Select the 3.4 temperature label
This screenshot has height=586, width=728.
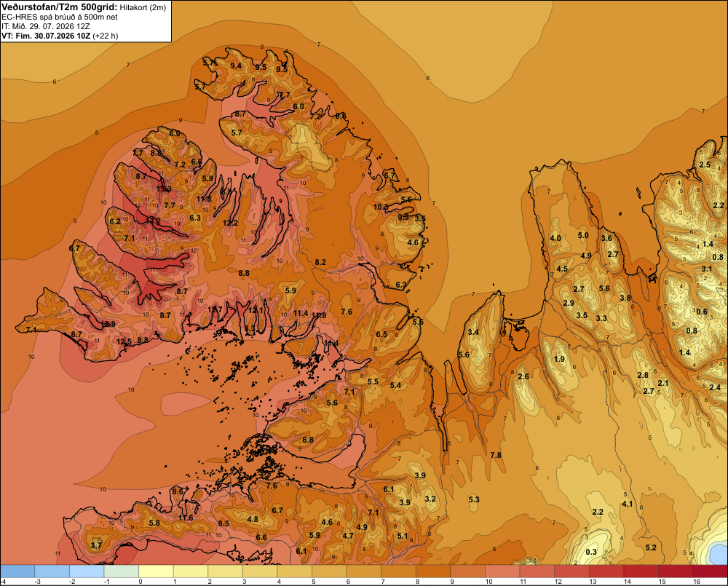(x=473, y=332)
